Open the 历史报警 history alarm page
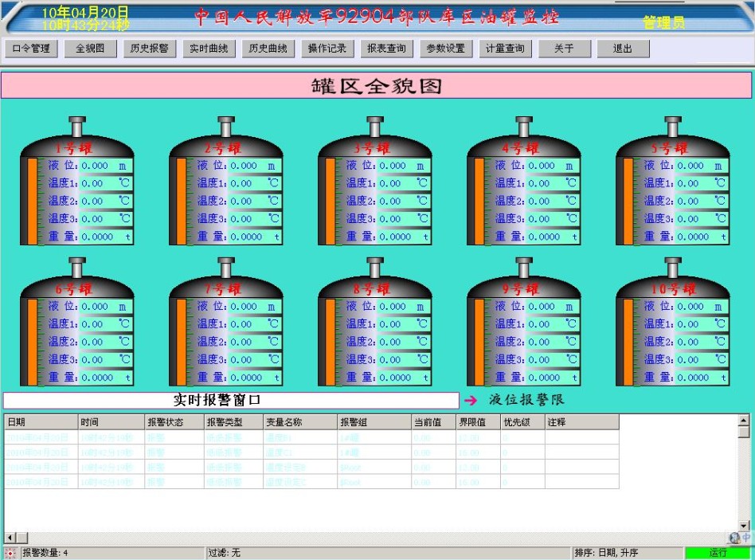 [150, 49]
